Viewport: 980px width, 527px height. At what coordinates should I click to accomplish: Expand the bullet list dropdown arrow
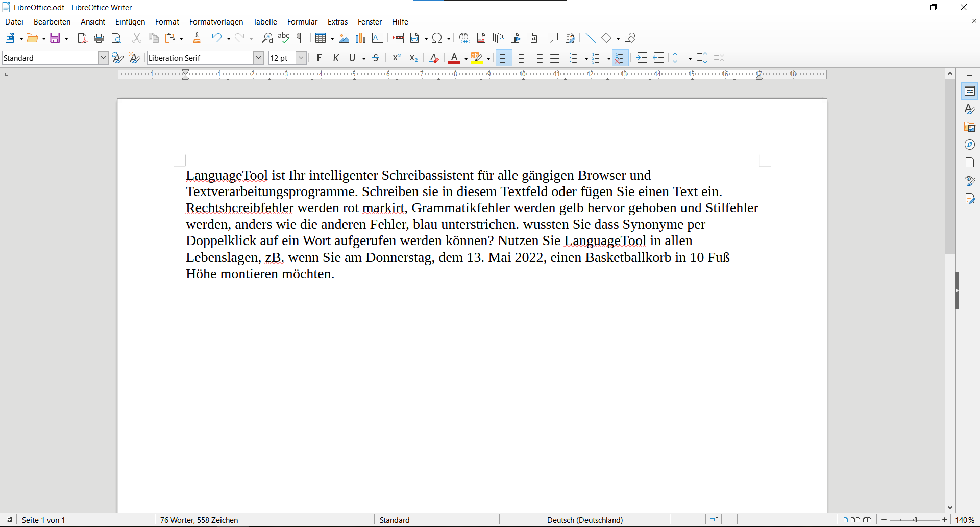coord(586,59)
